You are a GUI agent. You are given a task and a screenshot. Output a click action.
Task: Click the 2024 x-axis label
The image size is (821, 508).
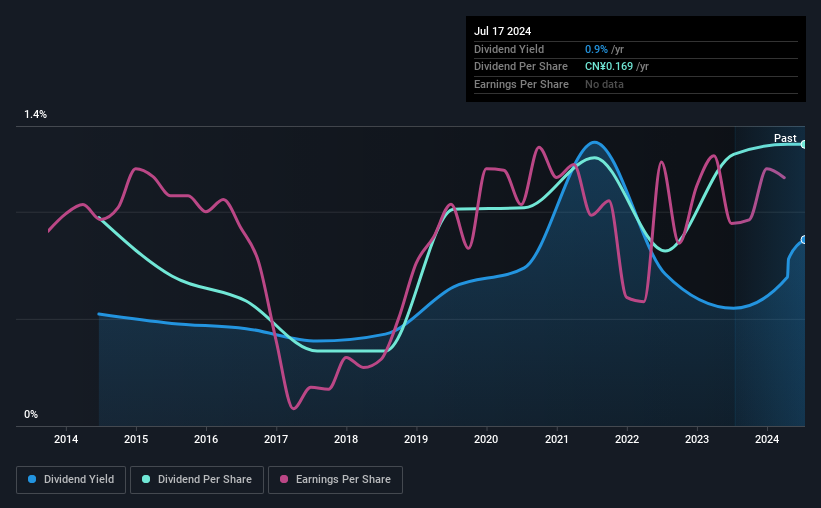(767, 439)
